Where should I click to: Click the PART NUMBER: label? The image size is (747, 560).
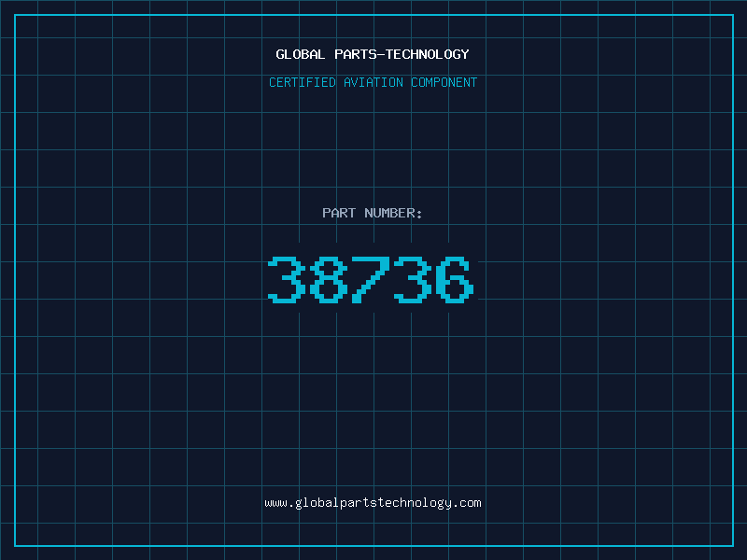(373, 213)
